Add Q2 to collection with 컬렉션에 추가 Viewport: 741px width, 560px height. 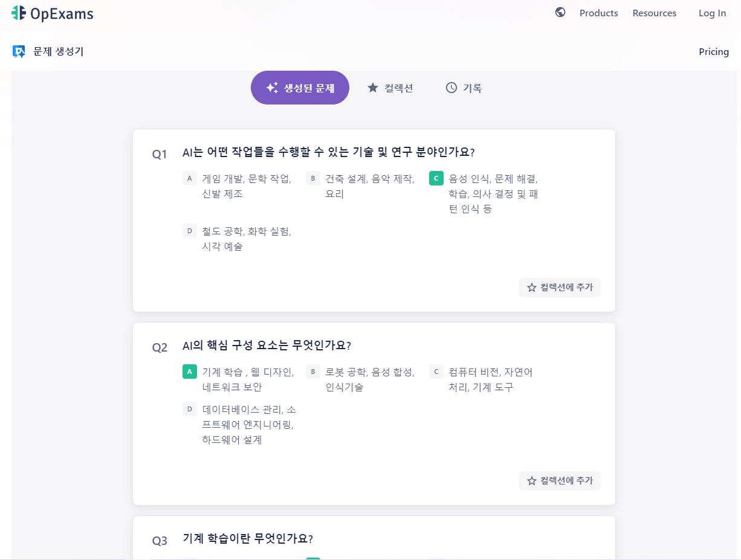click(x=560, y=481)
